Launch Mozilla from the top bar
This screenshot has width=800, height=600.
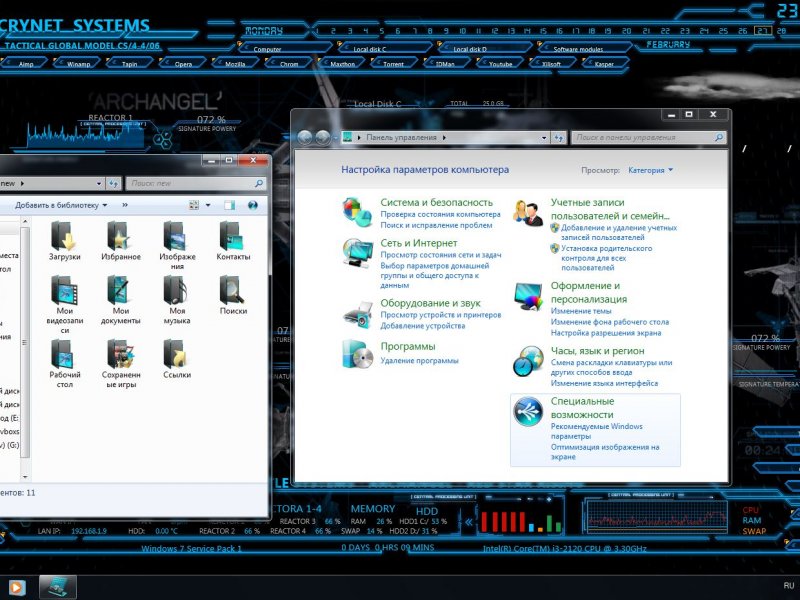(x=235, y=64)
